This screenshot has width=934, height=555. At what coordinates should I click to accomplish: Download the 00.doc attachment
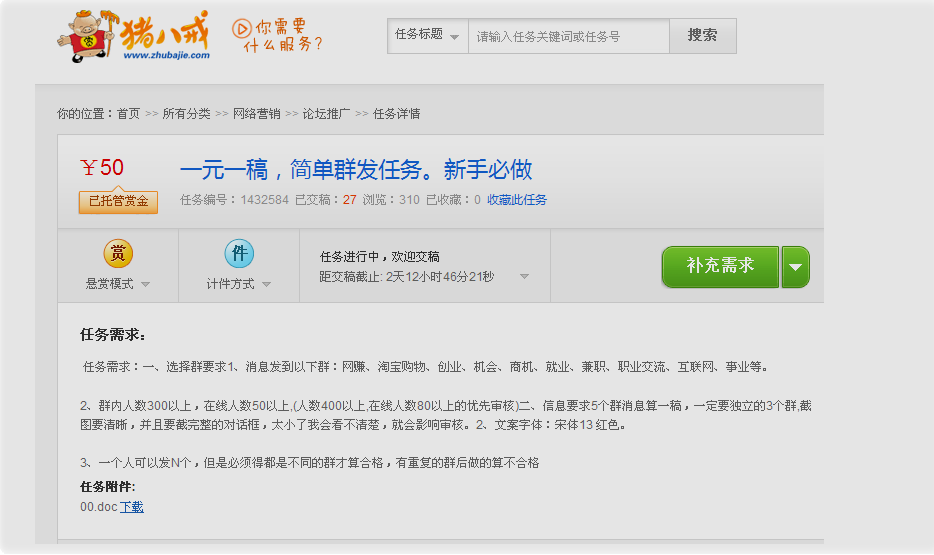[x=131, y=507]
